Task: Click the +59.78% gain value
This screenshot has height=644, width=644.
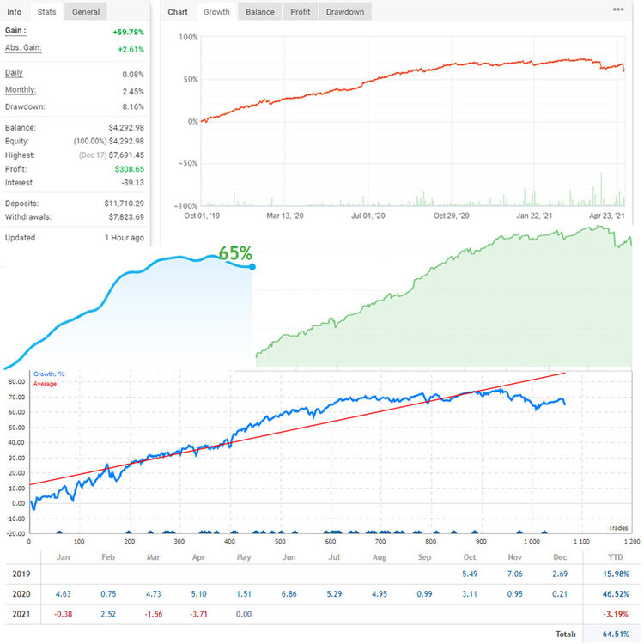Action: pyautogui.click(x=128, y=32)
